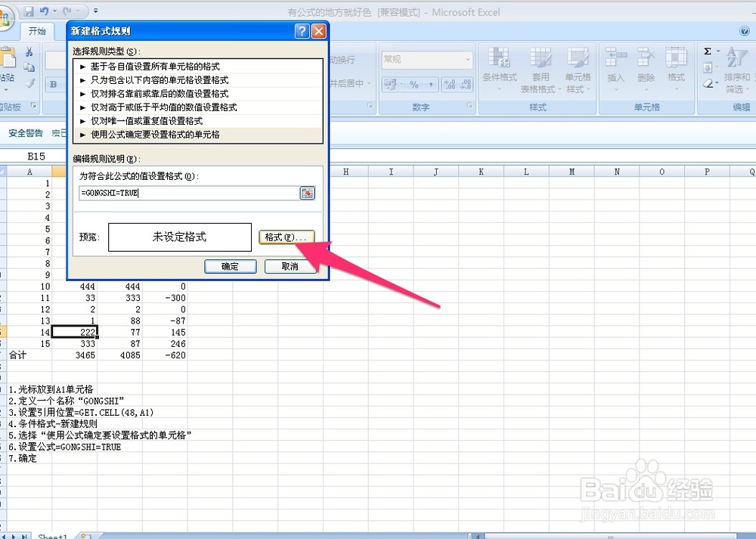Viewport: 756px width, 539px height.
Task: Click the 合计 label cell
Action: 29,355
